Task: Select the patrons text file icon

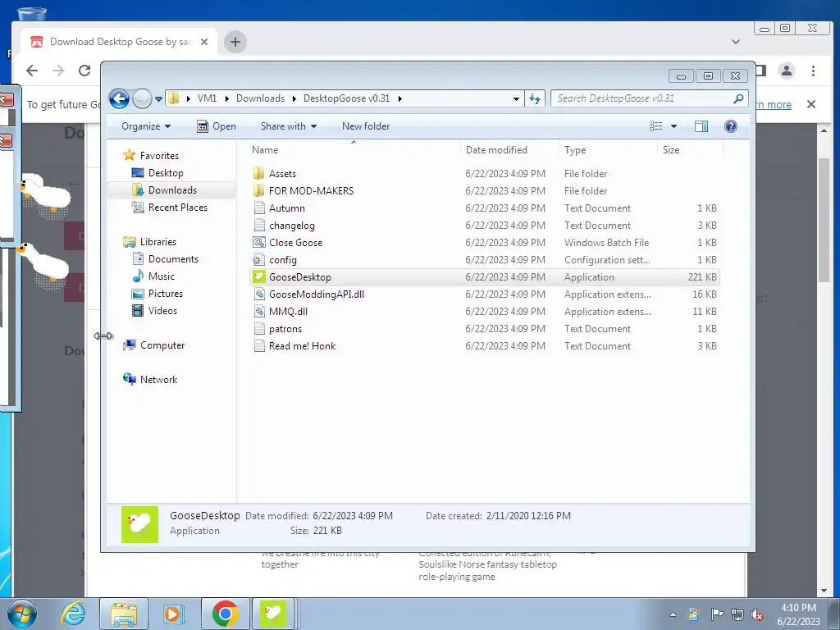Action: pos(259,328)
